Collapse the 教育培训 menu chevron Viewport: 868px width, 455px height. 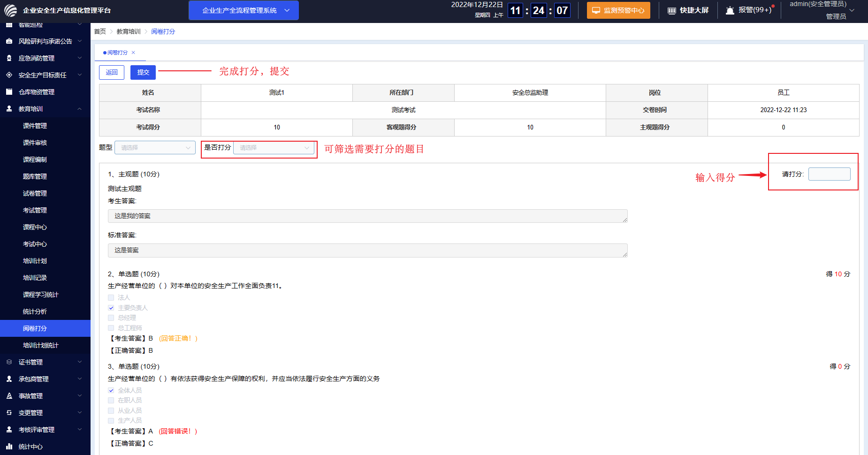tap(80, 109)
